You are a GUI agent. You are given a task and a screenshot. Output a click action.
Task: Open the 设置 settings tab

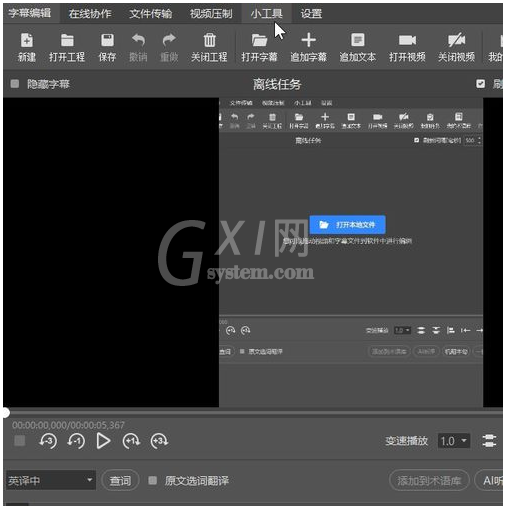[x=311, y=13]
